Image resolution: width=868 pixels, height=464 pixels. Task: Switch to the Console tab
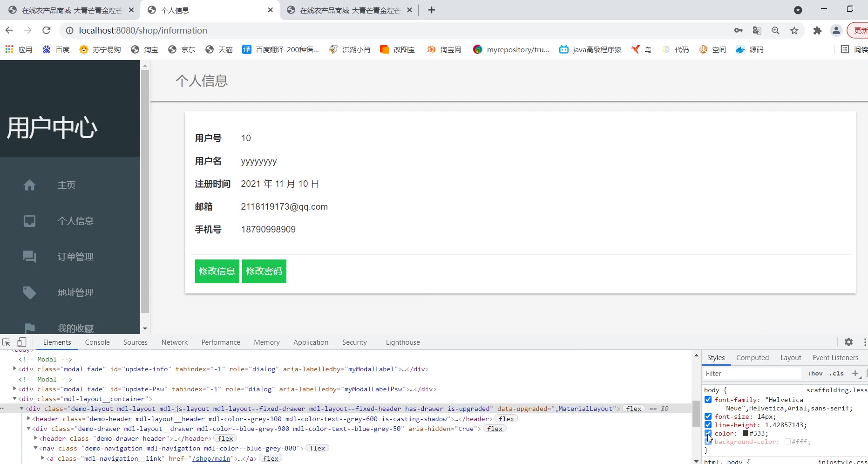pyautogui.click(x=97, y=342)
